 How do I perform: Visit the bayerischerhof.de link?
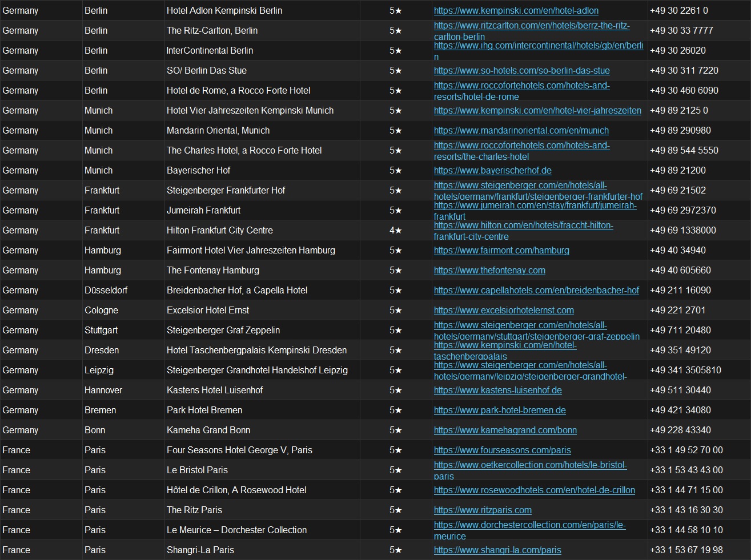click(x=493, y=170)
